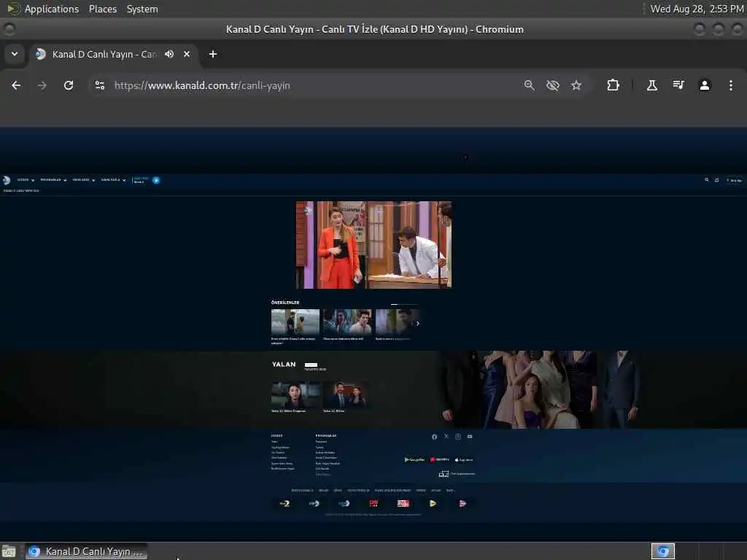Click the third channel logo in footer row
Image resolution: width=747 pixels, height=560 pixels.
click(x=344, y=503)
